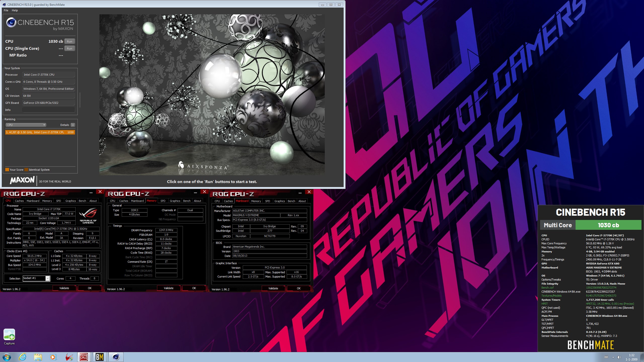Click Validate in Mainboard CPU-Z window
Screen dimensions: 644x362
click(273, 288)
